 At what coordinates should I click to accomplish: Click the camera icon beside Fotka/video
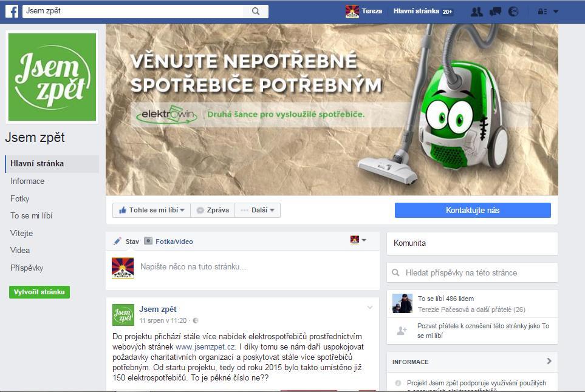pos(148,241)
